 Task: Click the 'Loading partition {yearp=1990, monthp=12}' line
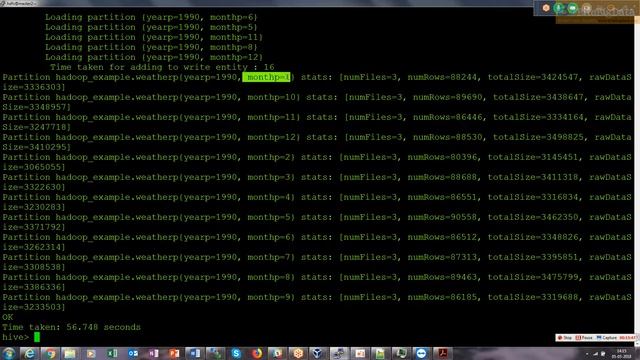(x=154, y=57)
